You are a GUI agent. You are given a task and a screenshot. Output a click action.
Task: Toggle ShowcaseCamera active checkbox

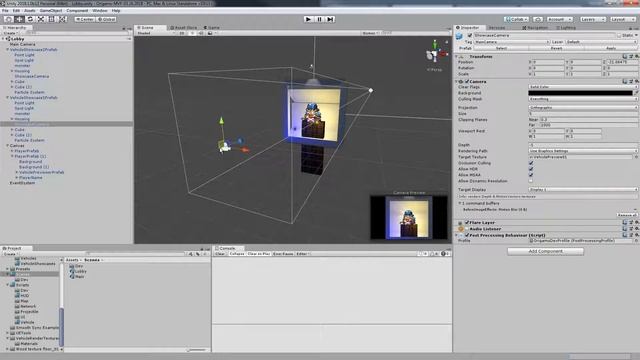469,36
